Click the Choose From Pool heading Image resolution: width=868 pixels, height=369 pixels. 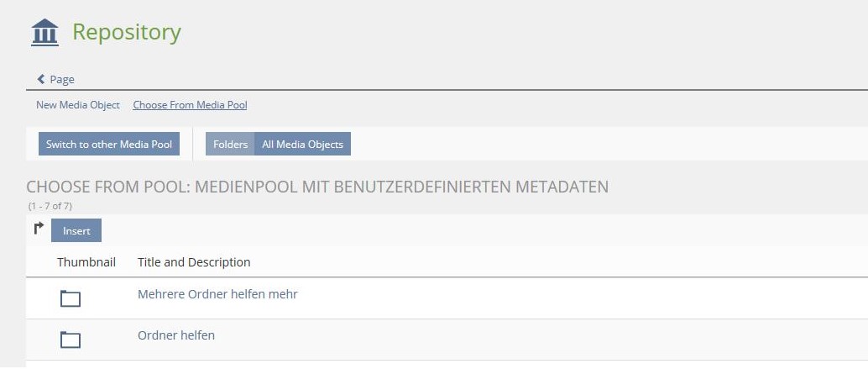[317, 187]
